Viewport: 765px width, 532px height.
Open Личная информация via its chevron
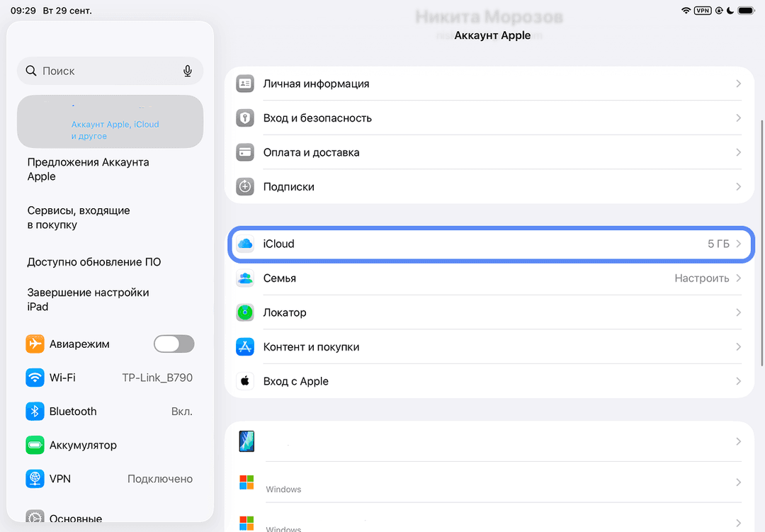[738, 84]
